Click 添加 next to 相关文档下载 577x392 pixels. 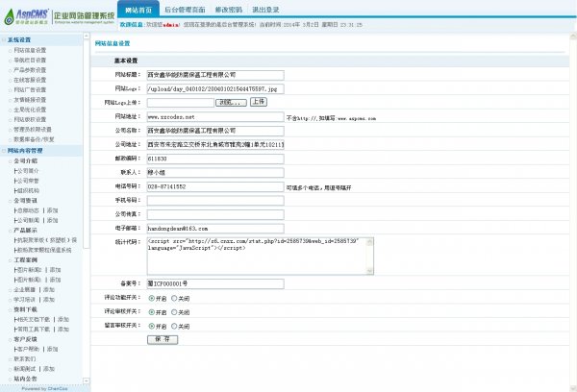click(x=63, y=320)
